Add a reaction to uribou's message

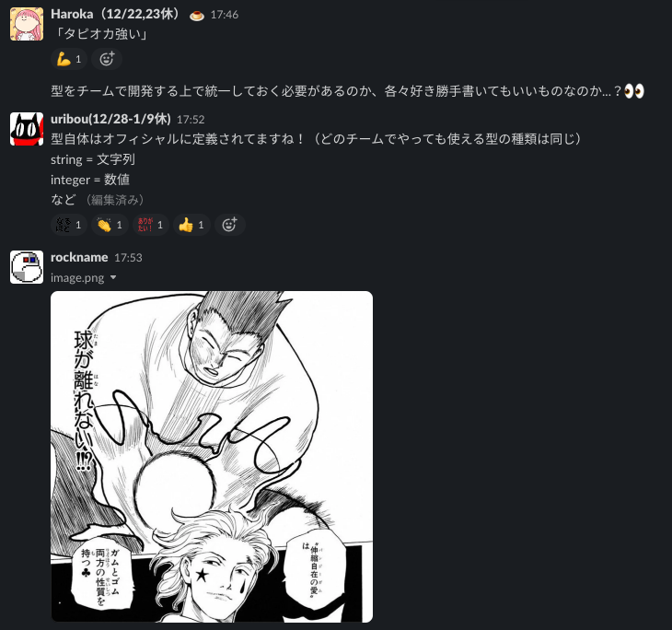[229, 225]
